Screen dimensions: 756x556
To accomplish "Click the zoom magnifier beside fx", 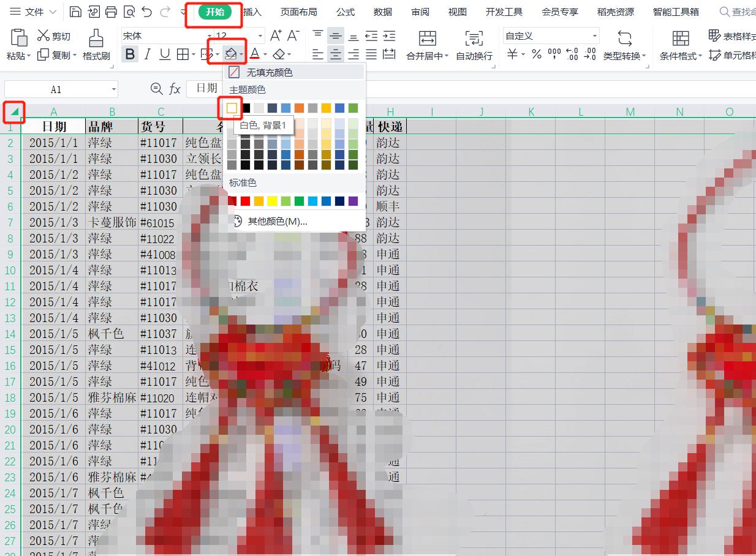I will tap(157, 89).
